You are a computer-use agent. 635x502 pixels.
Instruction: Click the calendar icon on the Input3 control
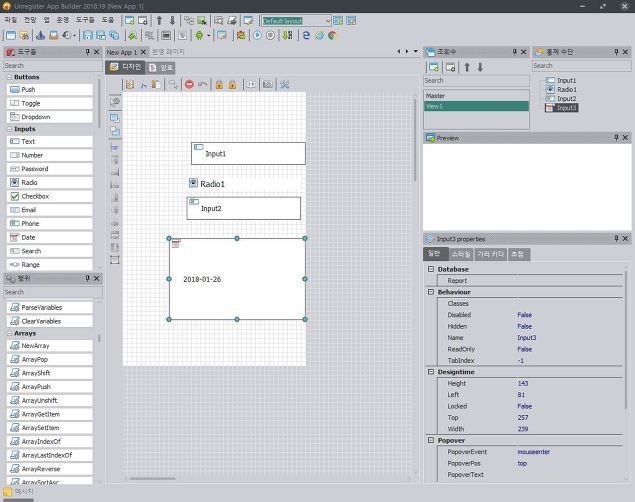coord(176,244)
